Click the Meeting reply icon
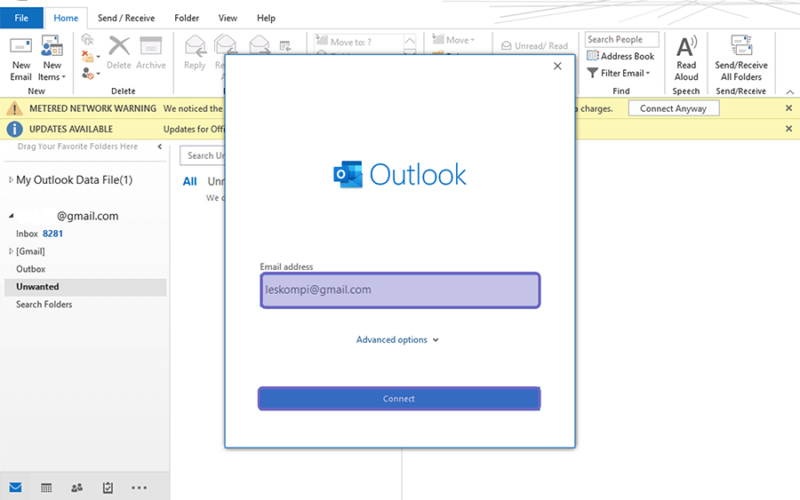Viewport: 800px width, 500px height. [x=285, y=46]
